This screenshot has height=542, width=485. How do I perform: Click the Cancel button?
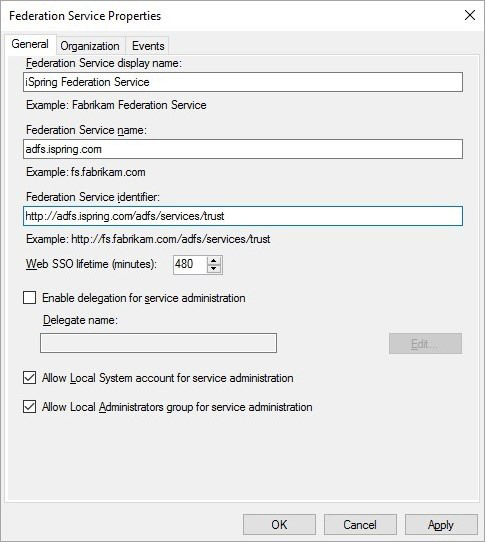[x=360, y=525]
